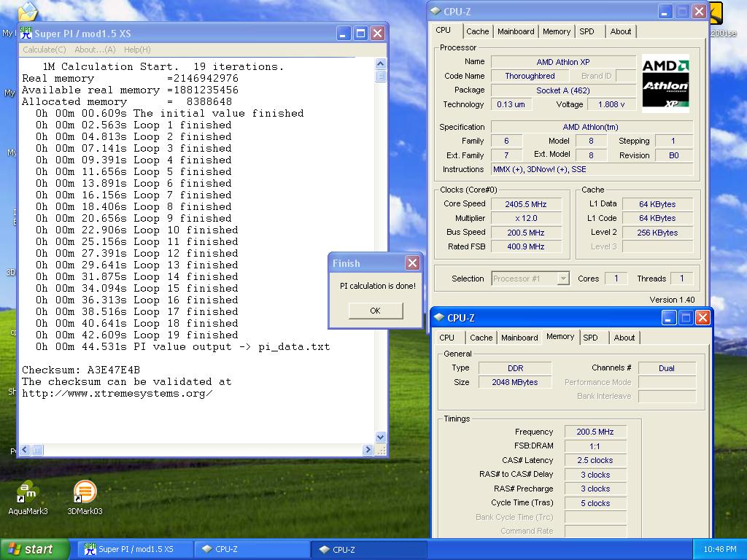Click the Instructions field MMX (+), 3DNow! (+), SSE
This screenshot has height=560, width=747.
point(592,169)
